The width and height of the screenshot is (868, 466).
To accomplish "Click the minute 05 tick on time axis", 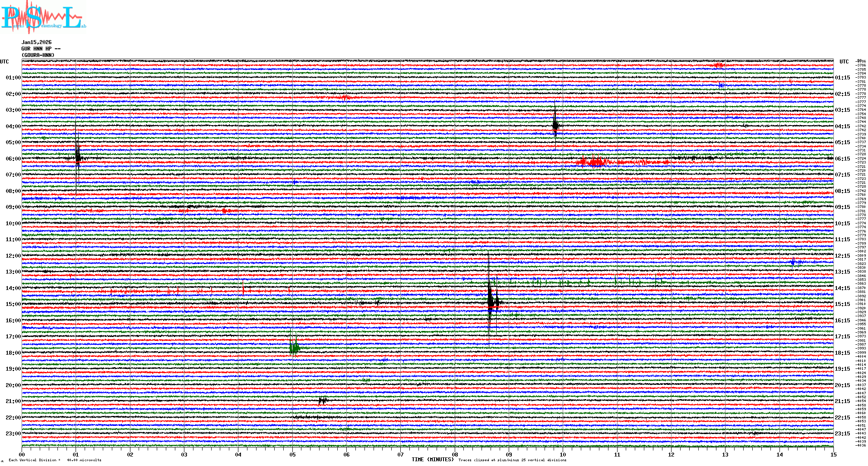I will point(292,454).
